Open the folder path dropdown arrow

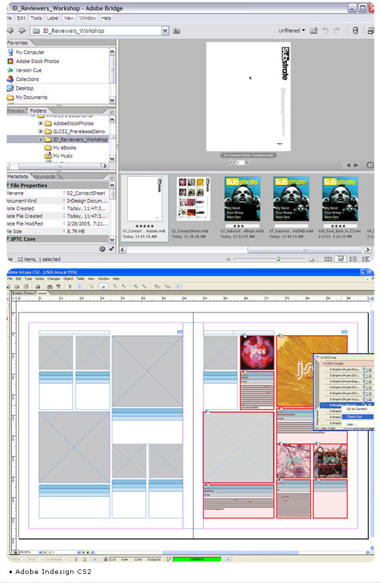coord(165,31)
